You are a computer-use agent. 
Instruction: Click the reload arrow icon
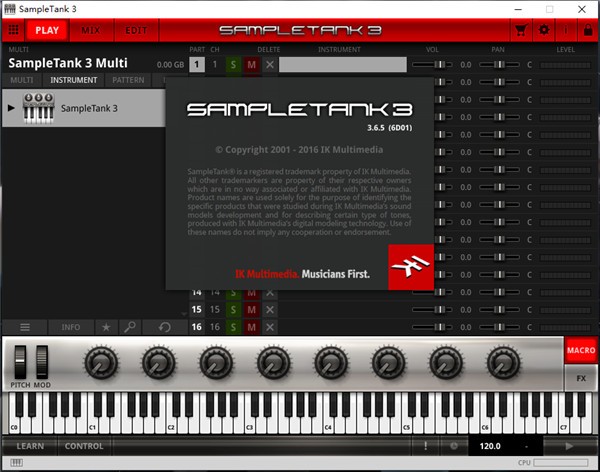click(x=165, y=327)
